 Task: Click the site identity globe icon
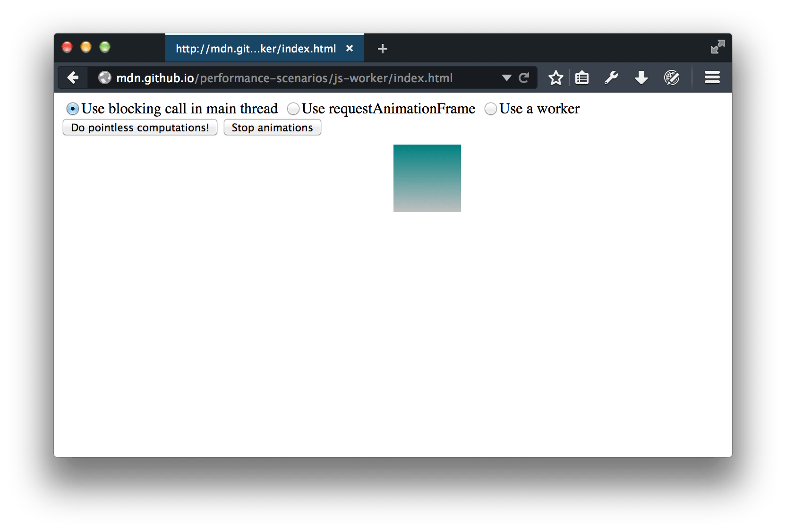104,77
